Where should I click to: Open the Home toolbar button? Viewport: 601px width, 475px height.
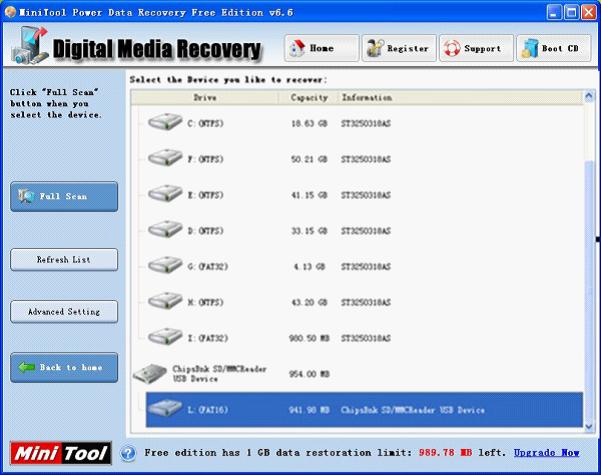click(x=322, y=48)
